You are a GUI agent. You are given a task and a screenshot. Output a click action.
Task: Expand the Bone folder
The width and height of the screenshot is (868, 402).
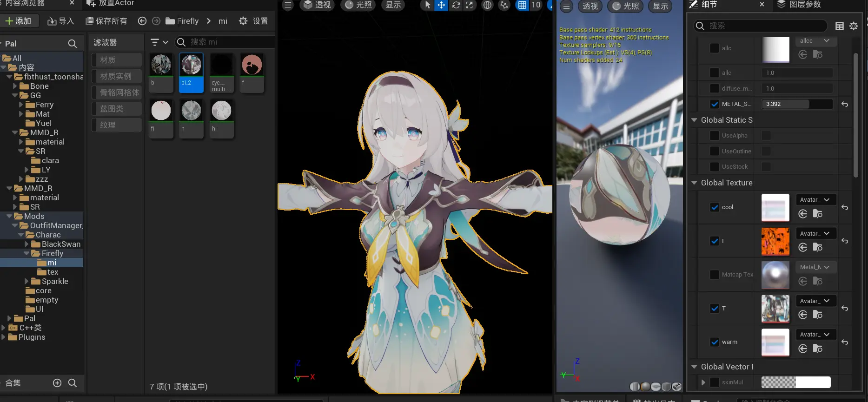click(15, 86)
